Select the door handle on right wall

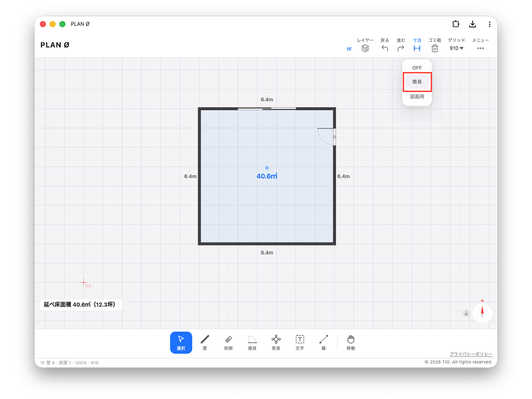334,137
